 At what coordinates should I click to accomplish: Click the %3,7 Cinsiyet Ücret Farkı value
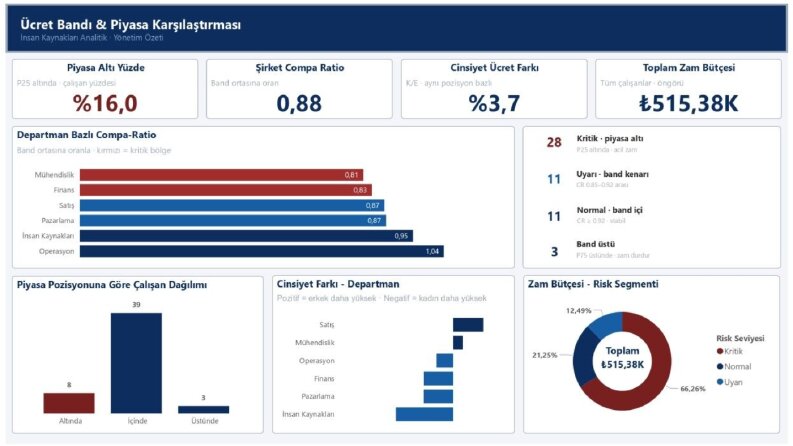point(494,103)
